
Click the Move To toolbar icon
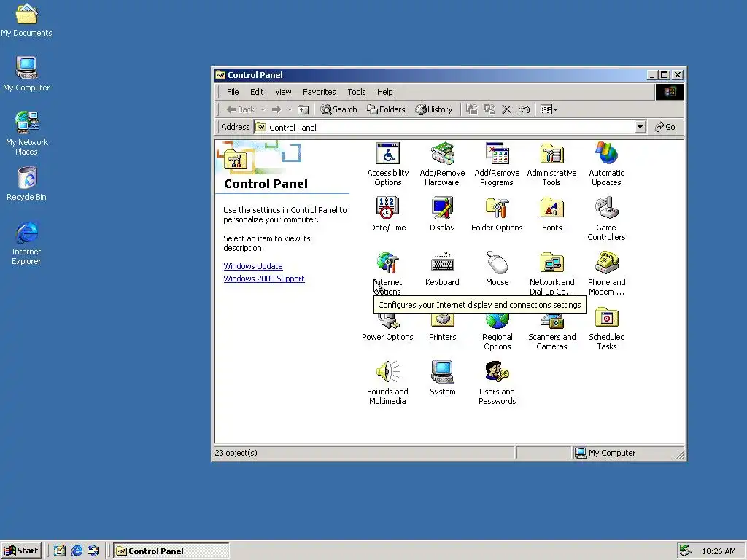[472, 109]
